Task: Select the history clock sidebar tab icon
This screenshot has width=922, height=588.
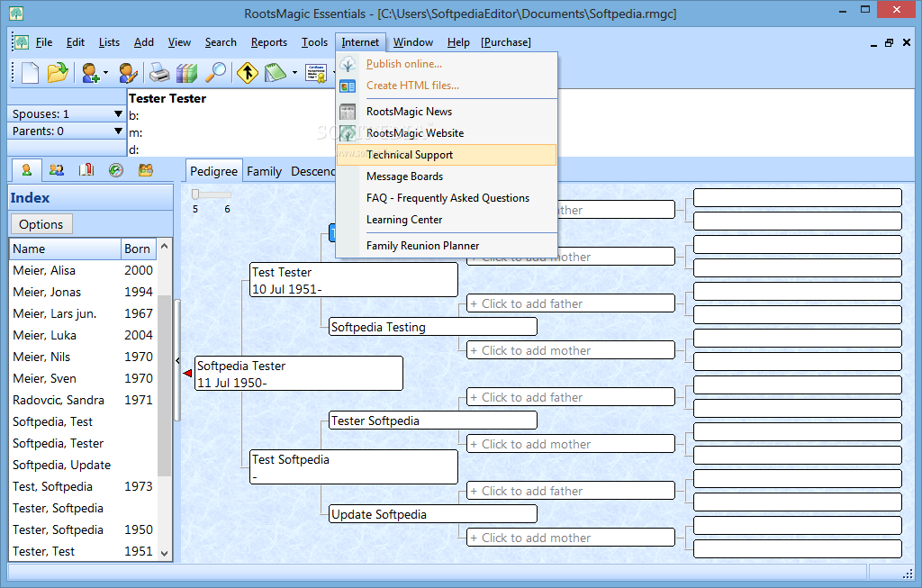Action: point(116,170)
